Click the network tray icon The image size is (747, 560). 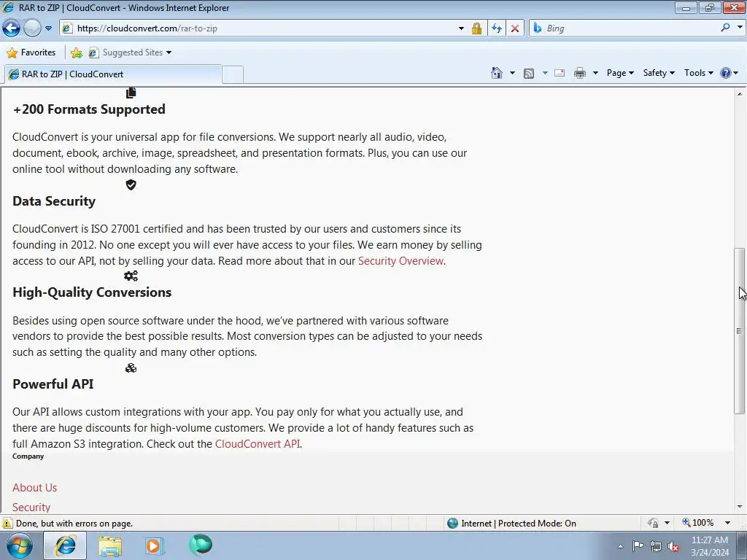[x=656, y=546]
